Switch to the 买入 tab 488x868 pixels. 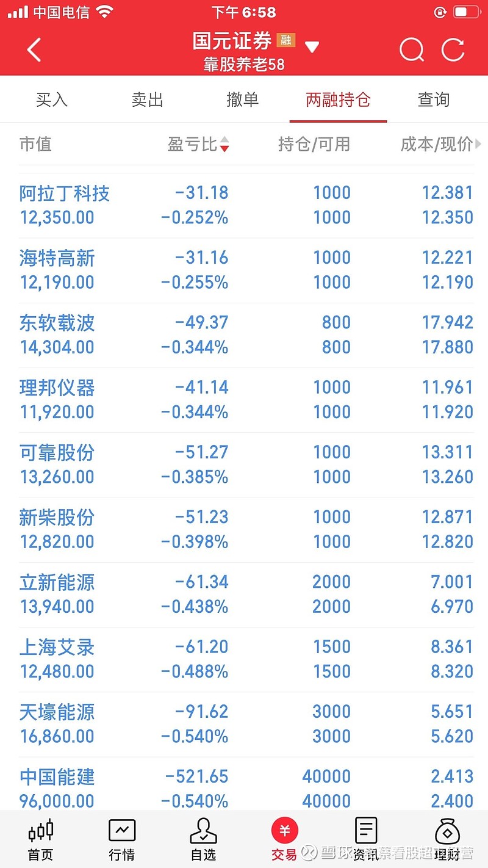click(x=51, y=99)
